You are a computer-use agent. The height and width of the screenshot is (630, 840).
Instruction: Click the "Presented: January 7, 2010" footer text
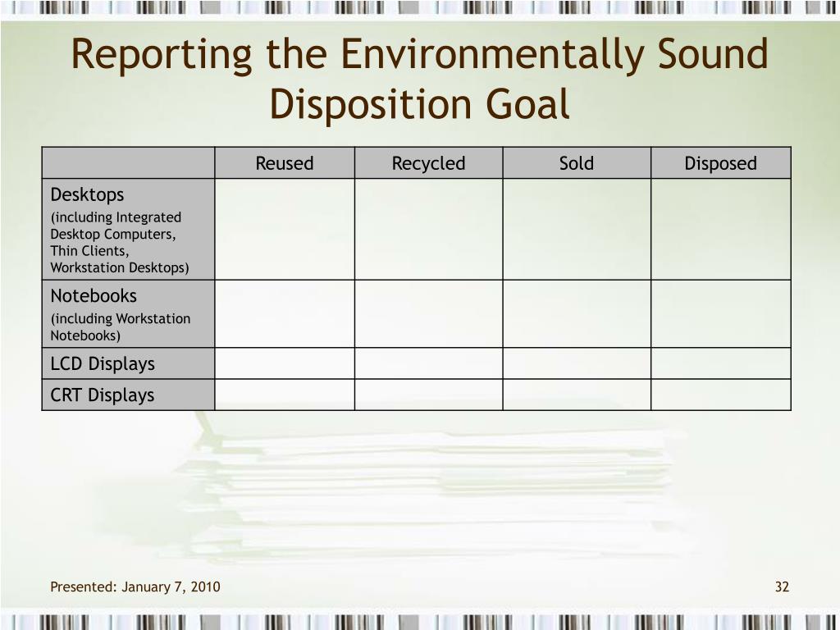[x=135, y=587]
